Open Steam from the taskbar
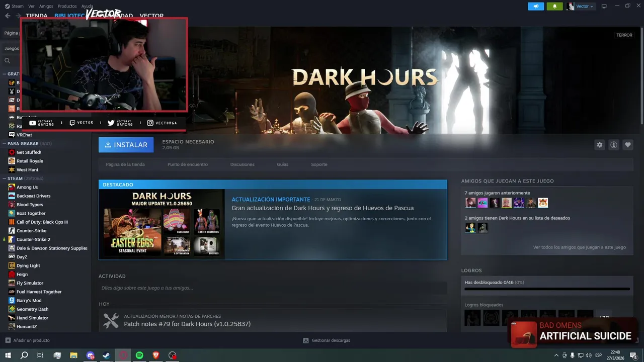 pos(107,355)
